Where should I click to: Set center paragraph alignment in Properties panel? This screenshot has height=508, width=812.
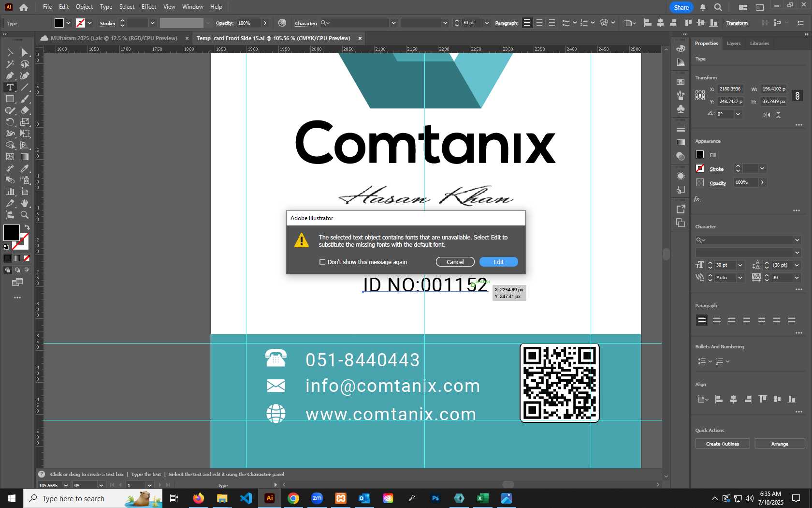(717, 320)
